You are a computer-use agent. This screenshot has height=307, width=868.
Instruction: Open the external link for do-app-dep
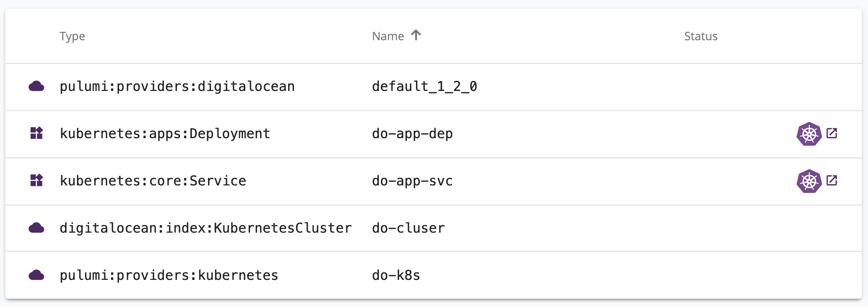click(831, 132)
